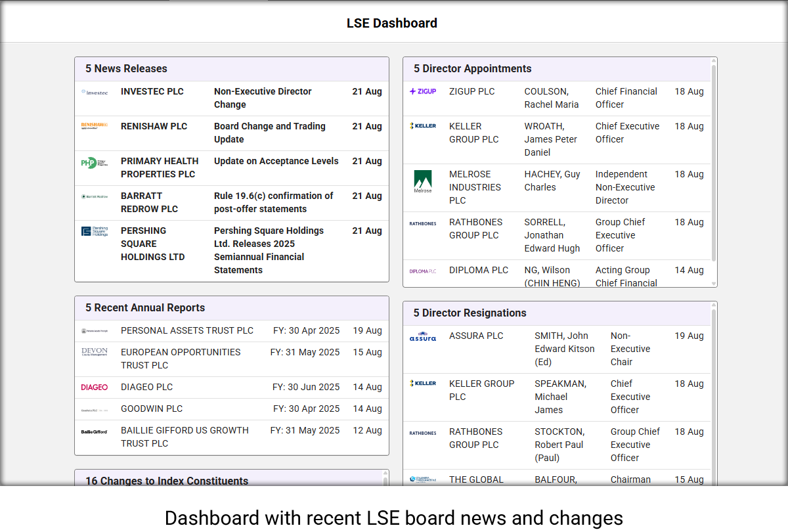Screen dimensions: 788x532
Task: Select GOODWIN PLC annual report row
Action: 232,409
